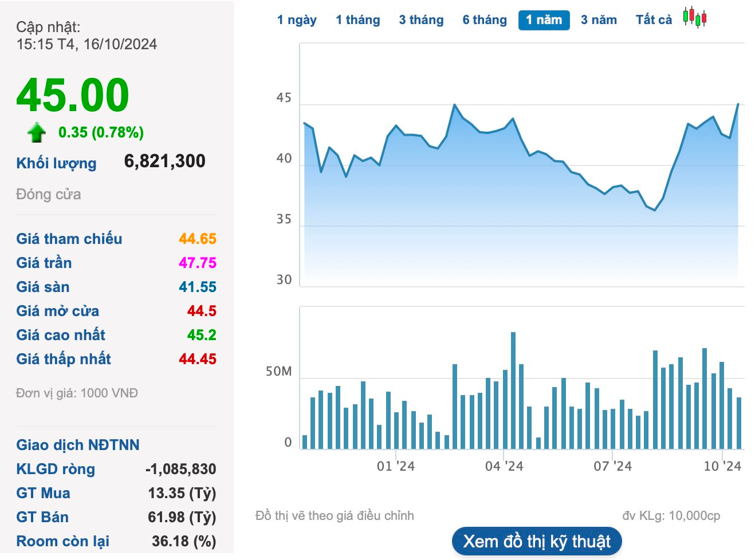
Task: Click remaining room value 36.18 (%)
Action: click(x=184, y=541)
